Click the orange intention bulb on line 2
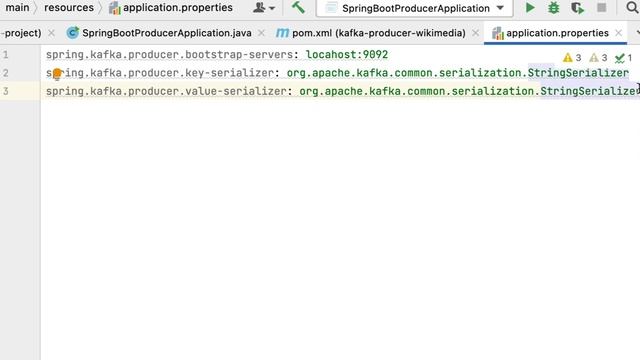 [57, 73]
